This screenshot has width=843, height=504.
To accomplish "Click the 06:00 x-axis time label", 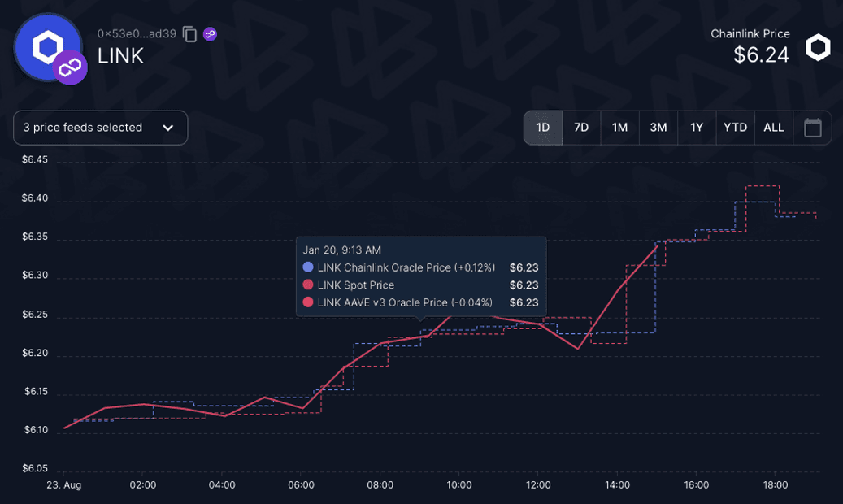I will tap(301, 485).
